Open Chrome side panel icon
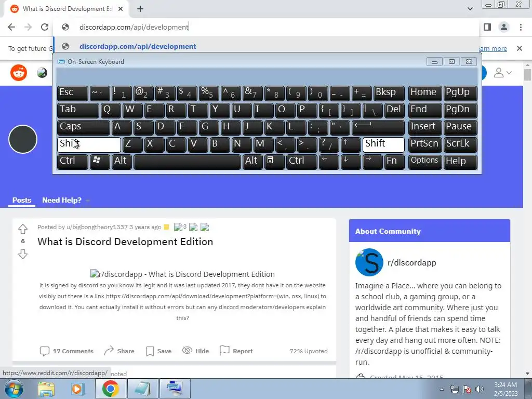The image size is (532, 399). (487, 27)
